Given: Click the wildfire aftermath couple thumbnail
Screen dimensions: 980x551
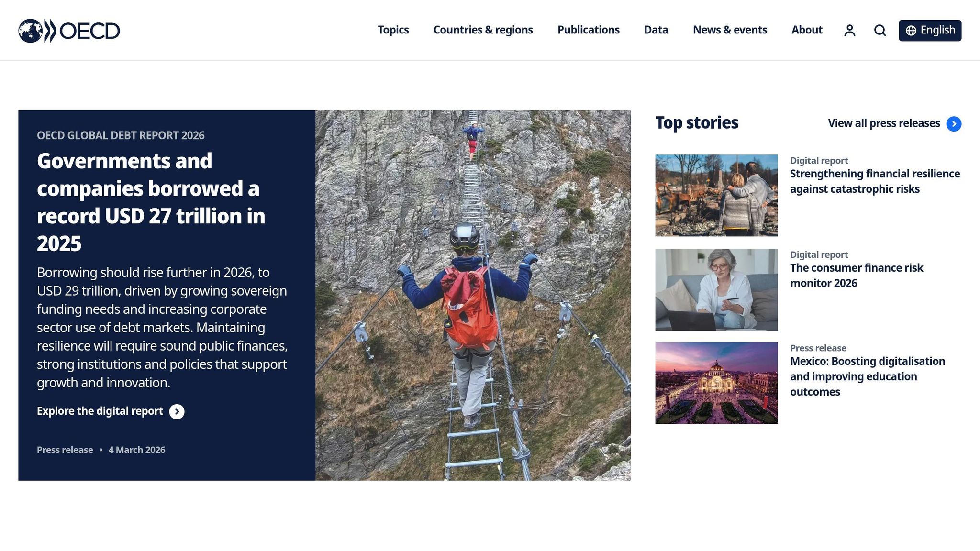Looking at the screenshot, I should click(716, 195).
